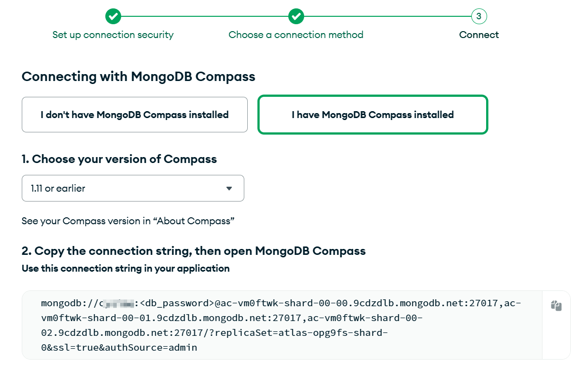The image size is (588, 366).
Task: Click the green checkmark above "Set up connection security"
Action: 113,16
